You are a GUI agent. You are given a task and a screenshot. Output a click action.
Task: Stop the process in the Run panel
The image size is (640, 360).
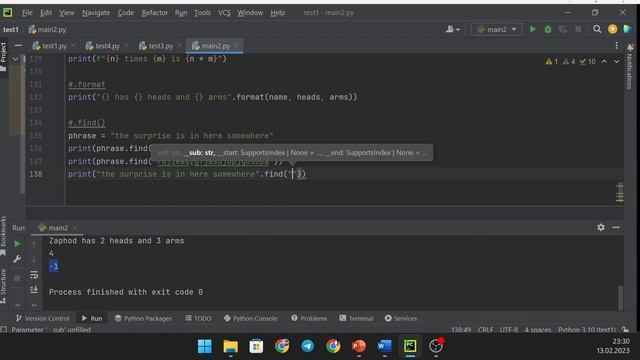pyautogui.click(x=17, y=278)
